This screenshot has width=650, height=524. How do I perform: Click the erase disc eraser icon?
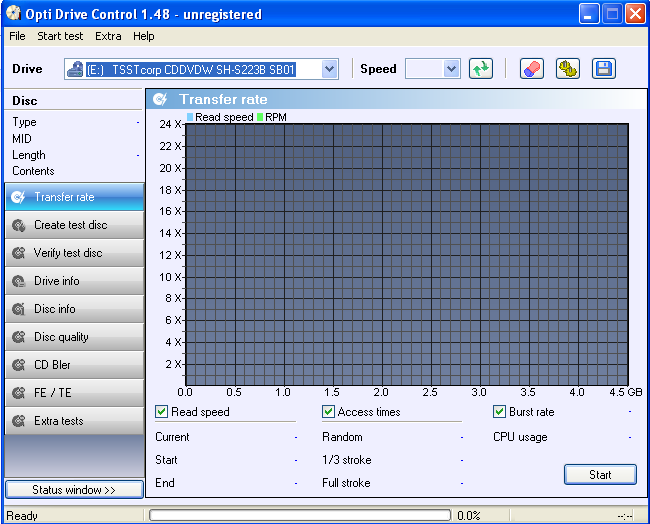click(532, 69)
